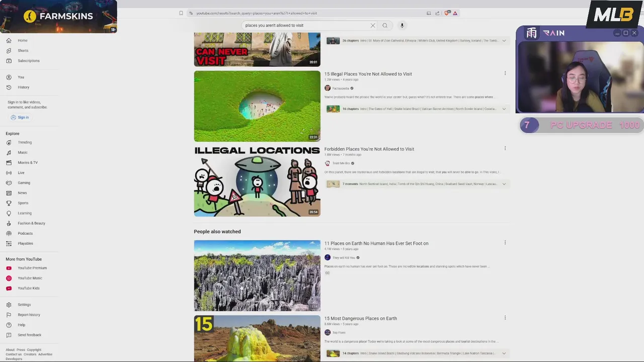The image size is (644, 362).
Task: Open the 15 Illegal Places video title
Action: (368, 74)
